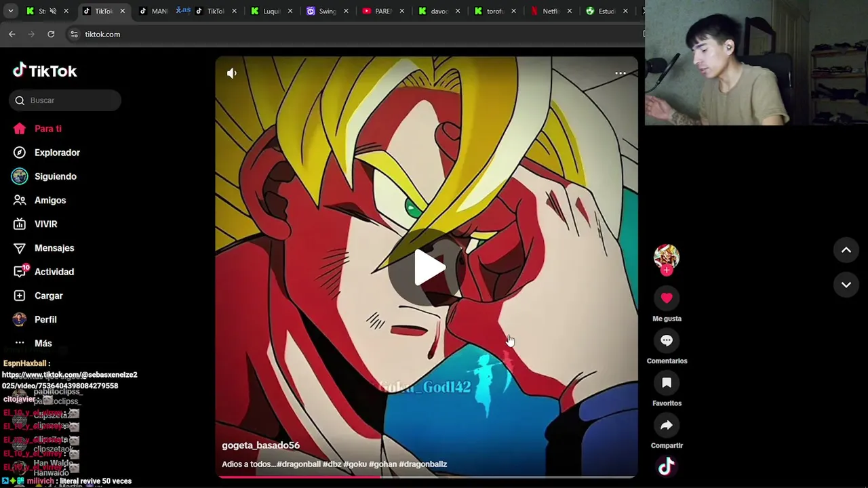Close the Netflix tab
Screen dimensions: 868x488
point(569,11)
